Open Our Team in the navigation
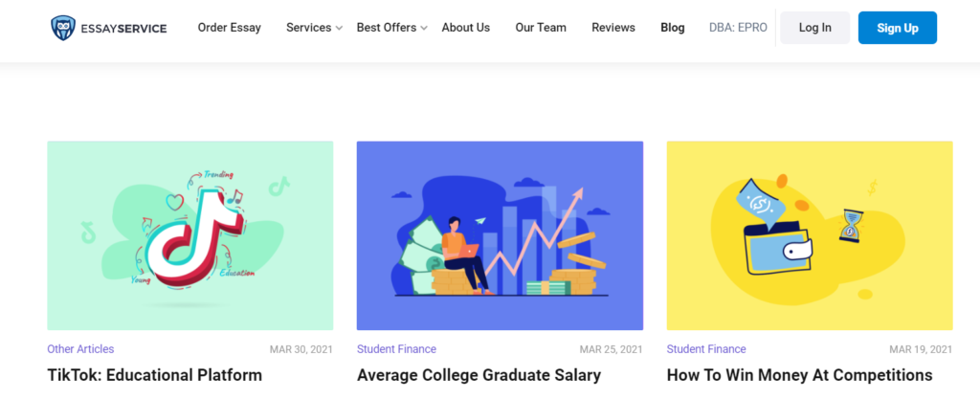The image size is (980, 399). [x=541, y=28]
